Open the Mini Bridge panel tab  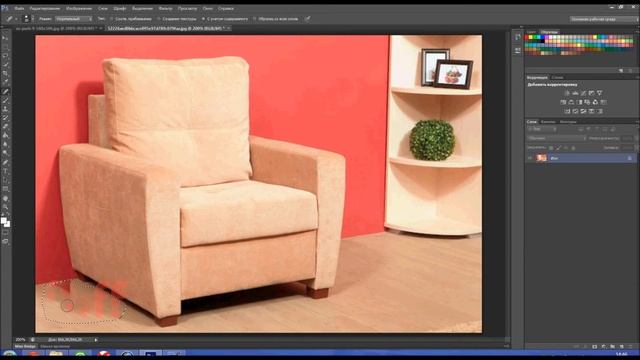click(x=25, y=347)
